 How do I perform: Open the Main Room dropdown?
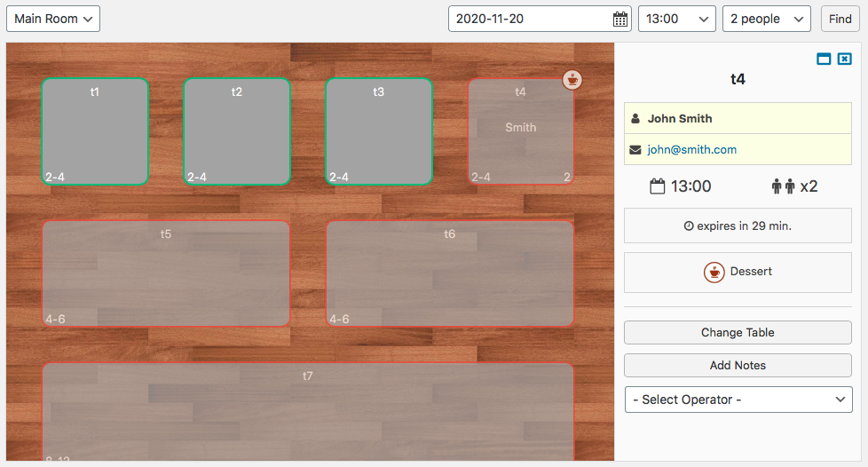53,19
